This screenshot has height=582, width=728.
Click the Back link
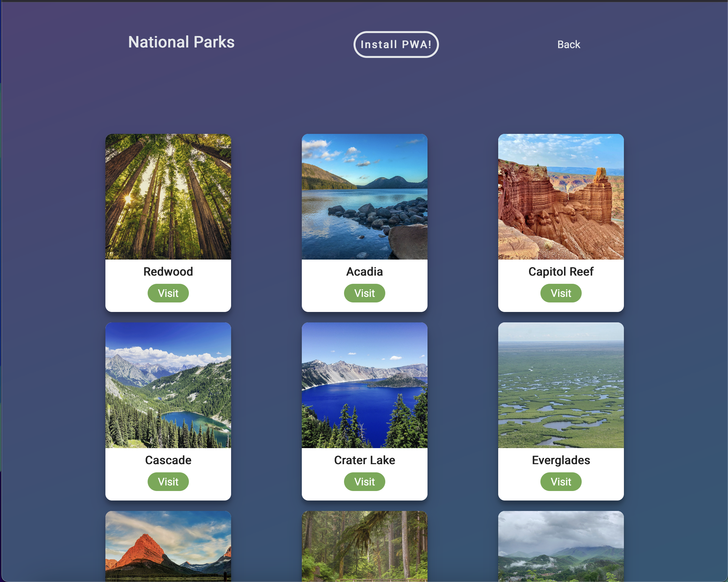(x=568, y=44)
